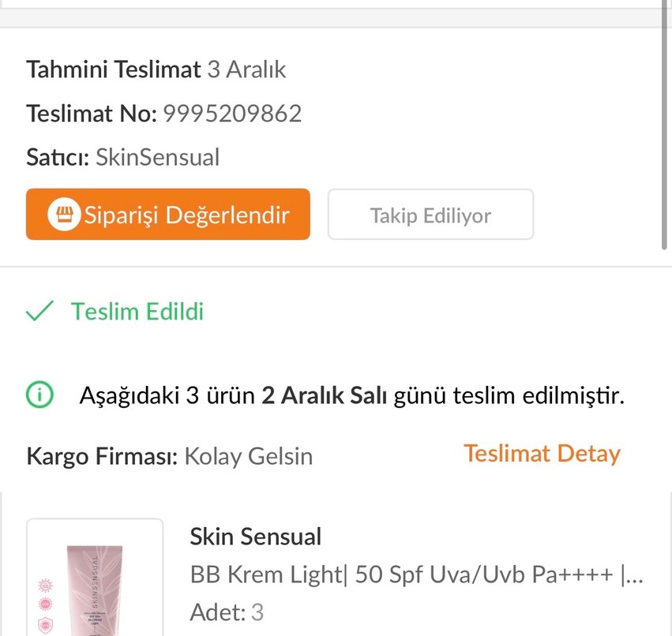Click the Tahmini Teslimat heading
672x636 pixels.
pyautogui.click(x=113, y=69)
